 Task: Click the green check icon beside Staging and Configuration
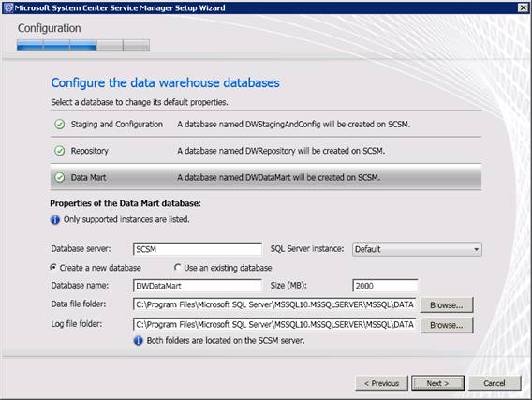(60, 125)
